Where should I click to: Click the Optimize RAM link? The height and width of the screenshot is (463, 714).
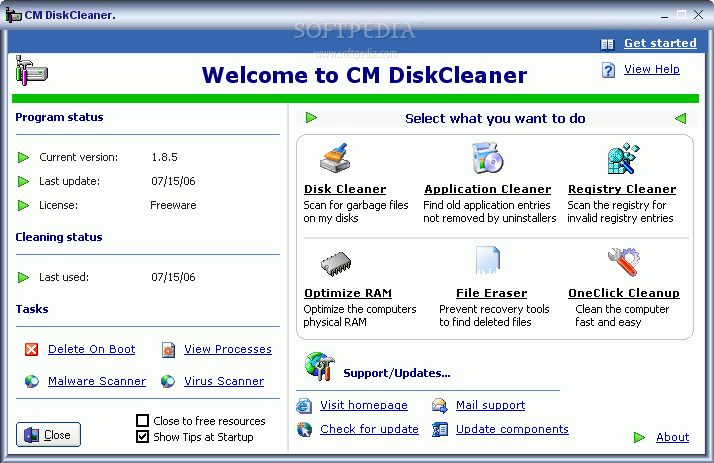pyautogui.click(x=348, y=293)
